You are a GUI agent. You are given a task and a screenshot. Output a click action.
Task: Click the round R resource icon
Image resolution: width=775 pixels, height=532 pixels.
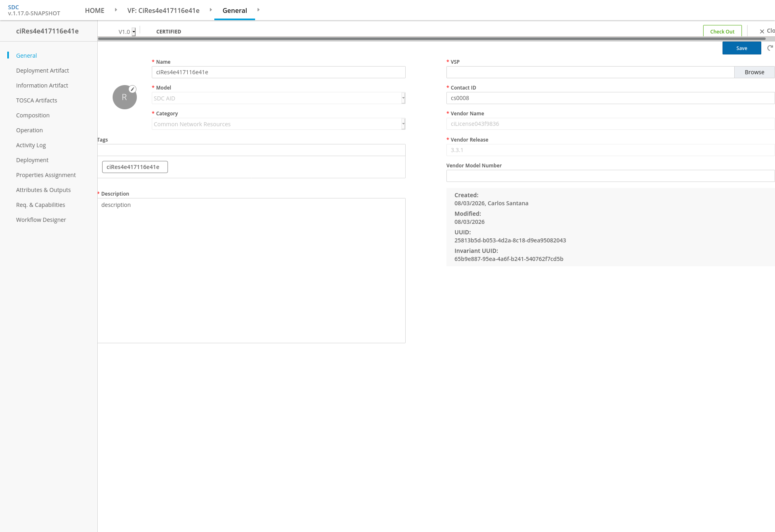tap(124, 97)
